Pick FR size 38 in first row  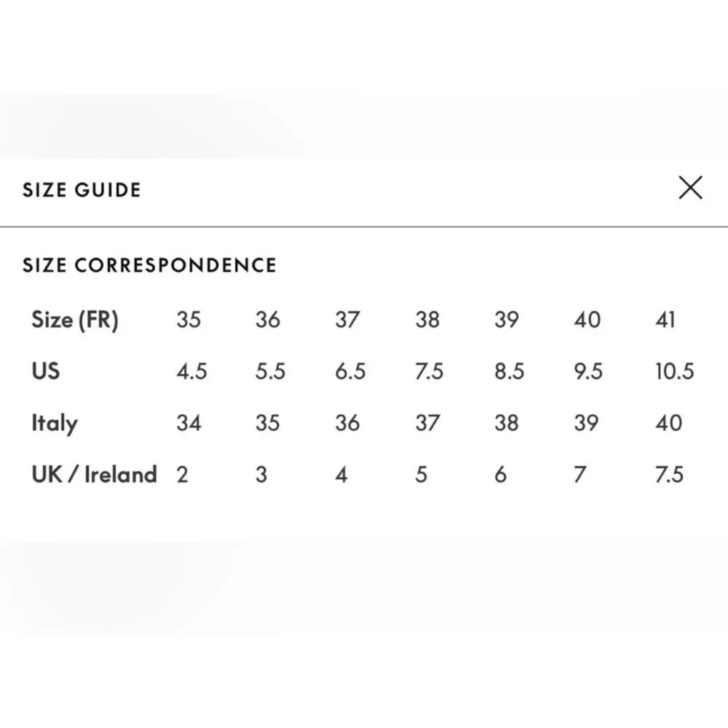427,320
